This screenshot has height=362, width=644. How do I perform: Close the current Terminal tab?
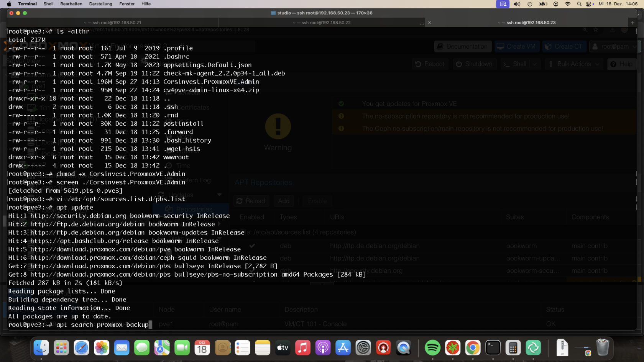(429, 23)
